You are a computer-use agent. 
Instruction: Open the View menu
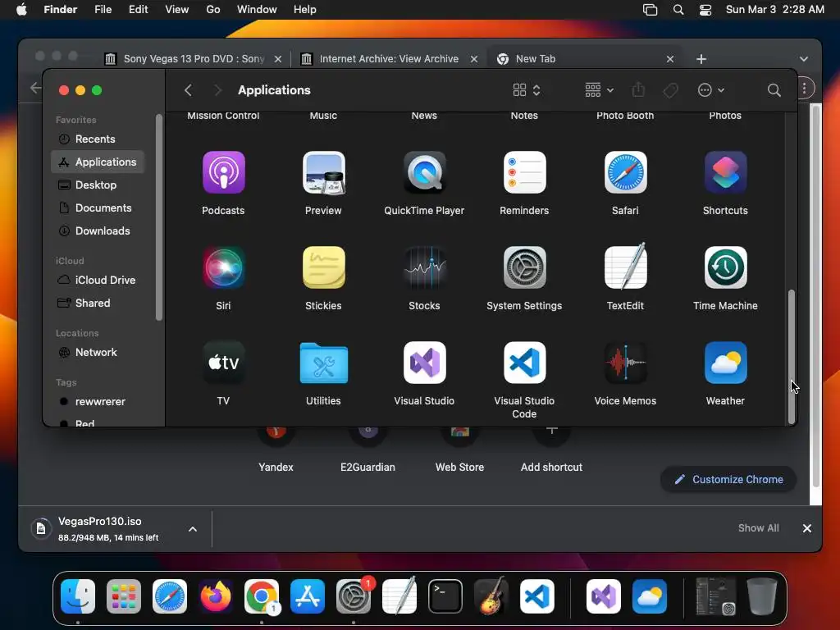177,10
